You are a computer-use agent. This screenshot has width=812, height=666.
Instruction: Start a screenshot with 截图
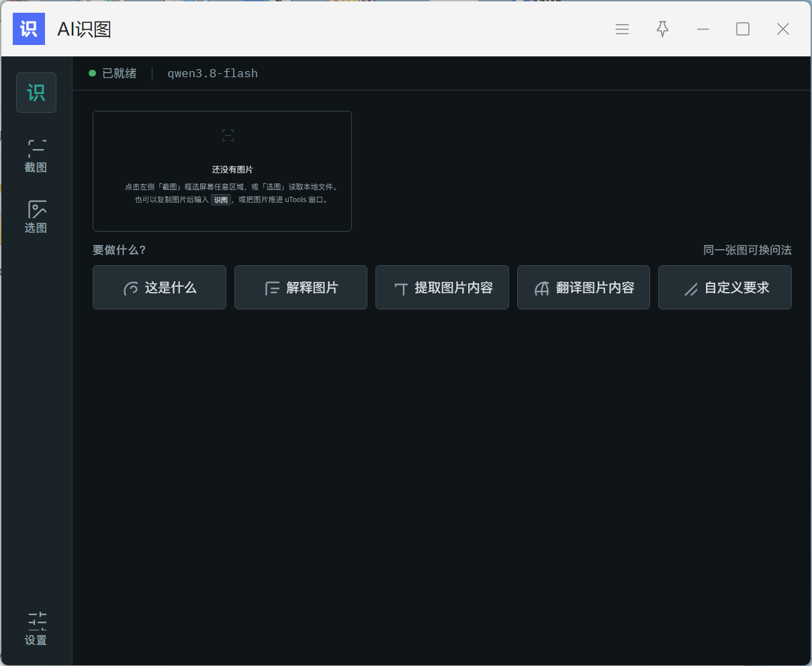click(36, 156)
